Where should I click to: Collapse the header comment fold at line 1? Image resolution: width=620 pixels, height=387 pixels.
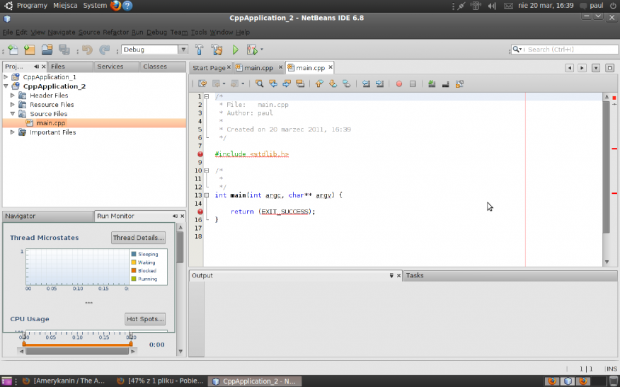tap(206, 96)
